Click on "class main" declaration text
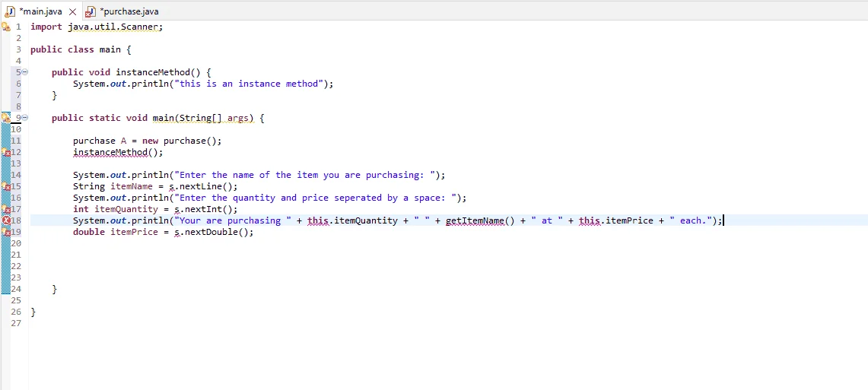Image resolution: width=868 pixels, height=390 pixels. point(94,49)
